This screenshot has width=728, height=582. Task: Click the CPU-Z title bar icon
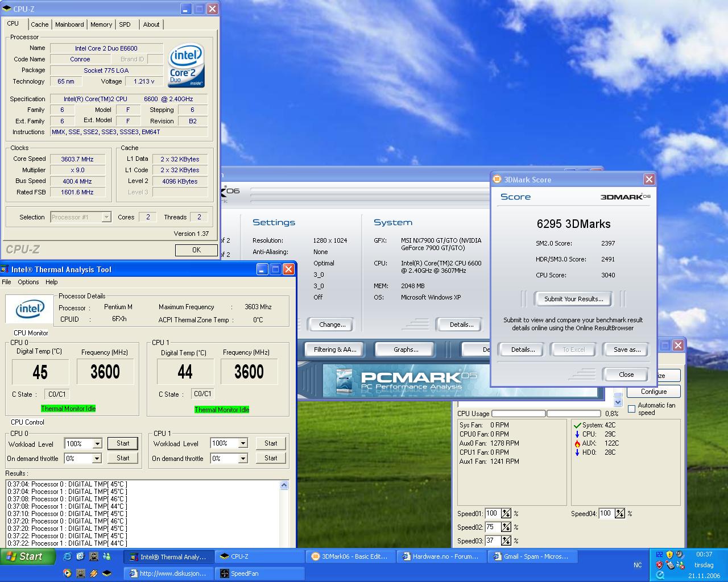pos(7,9)
